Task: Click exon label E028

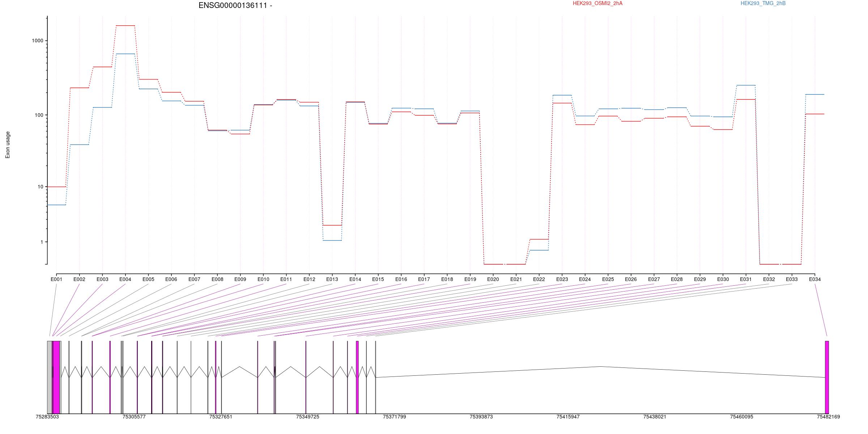Action: click(677, 279)
